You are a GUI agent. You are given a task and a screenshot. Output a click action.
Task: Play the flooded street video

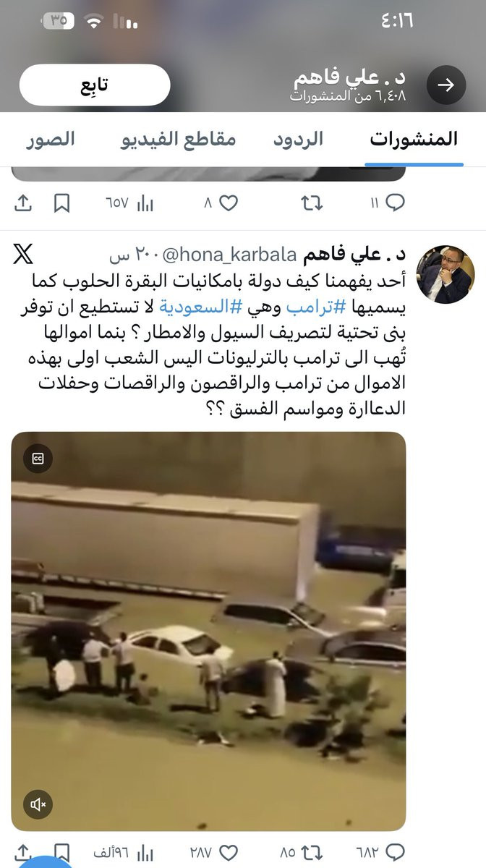coord(208,631)
